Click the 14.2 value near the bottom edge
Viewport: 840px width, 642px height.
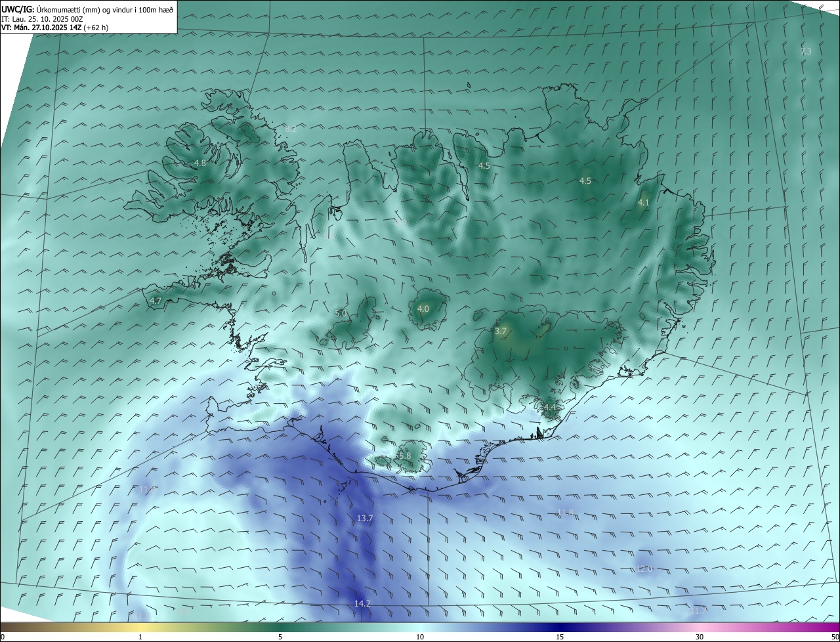pos(362,604)
